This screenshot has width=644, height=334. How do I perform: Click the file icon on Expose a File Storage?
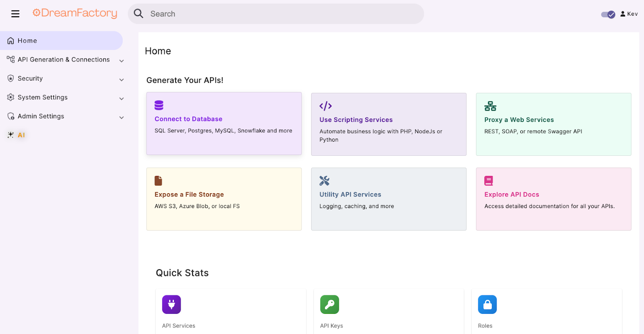click(x=159, y=181)
